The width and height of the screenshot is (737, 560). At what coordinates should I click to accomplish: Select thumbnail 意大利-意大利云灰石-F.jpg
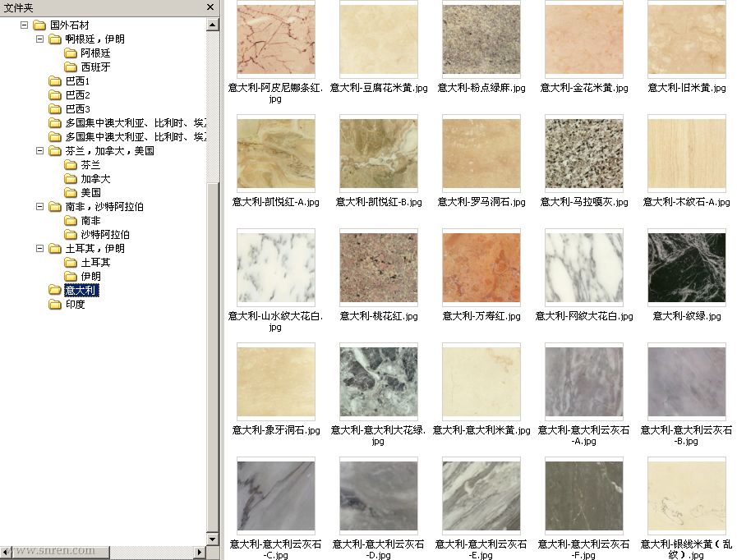584,496
